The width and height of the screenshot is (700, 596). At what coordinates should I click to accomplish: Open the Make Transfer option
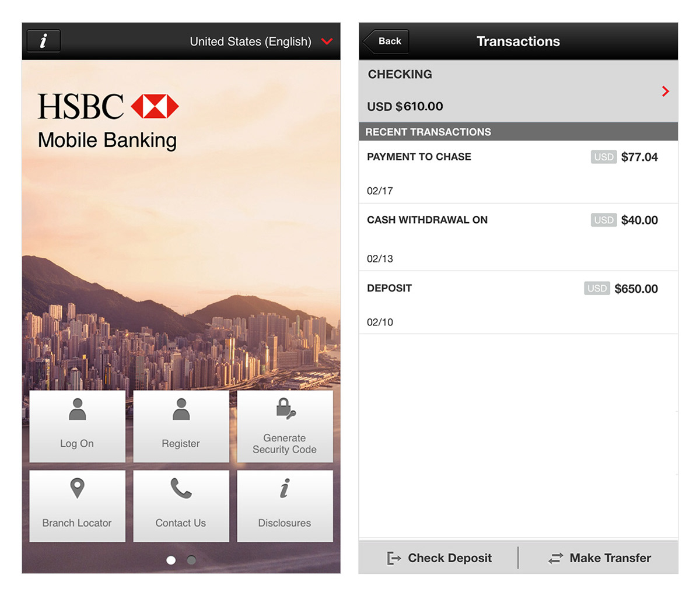coord(598,558)
